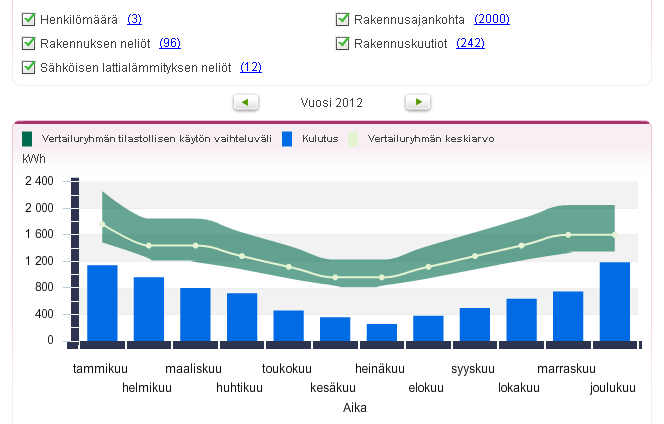This screenshot has height=424, width=664.
Task: Click the Aika axis title
Action: (x=354, y=408)
